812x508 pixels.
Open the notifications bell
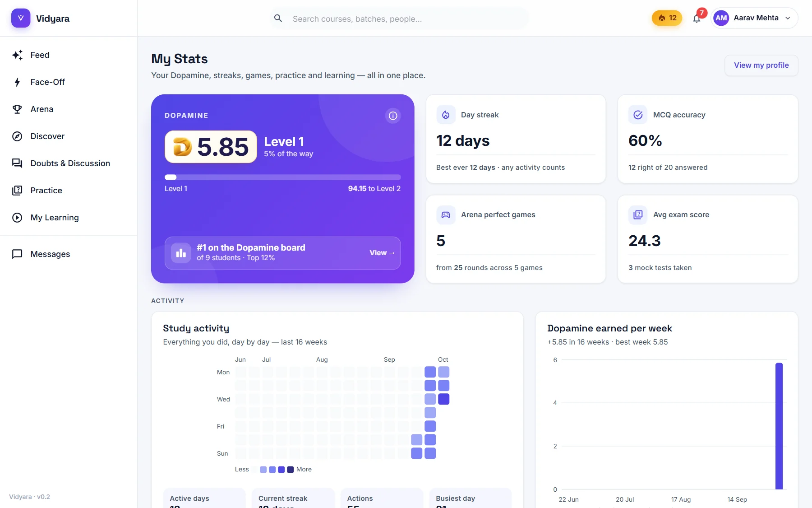pos(697,19)
